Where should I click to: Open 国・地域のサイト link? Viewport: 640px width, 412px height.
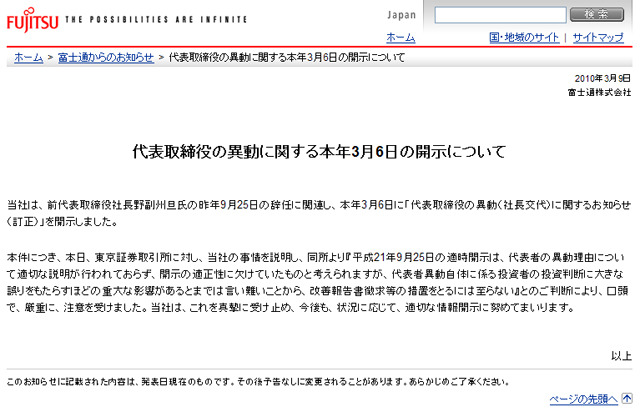pos(524,38)
